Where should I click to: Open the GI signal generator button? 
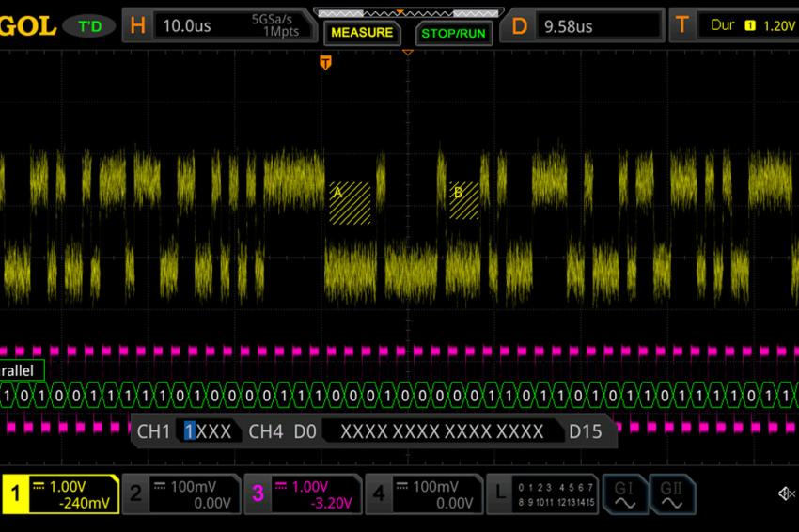pos(624,494)
